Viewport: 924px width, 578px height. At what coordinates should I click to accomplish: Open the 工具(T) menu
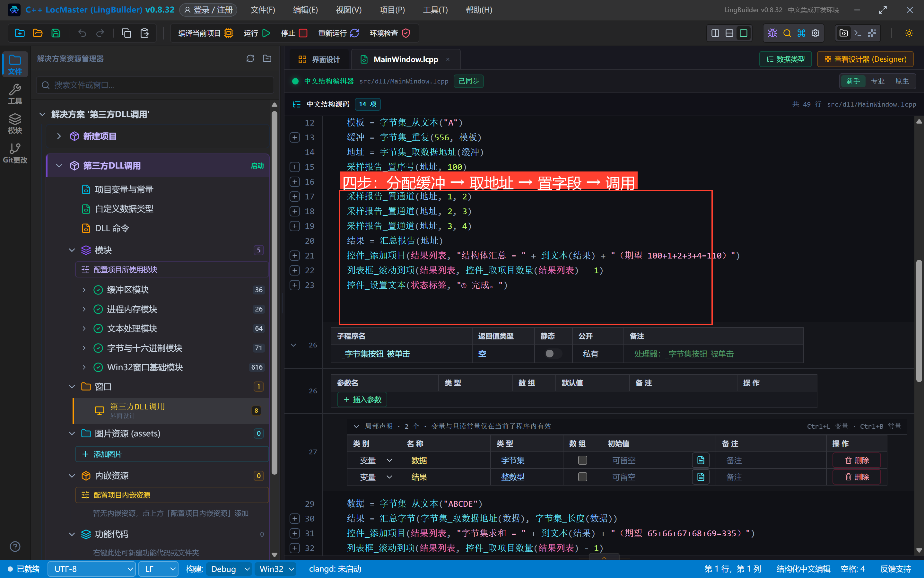tap(435, 10)
